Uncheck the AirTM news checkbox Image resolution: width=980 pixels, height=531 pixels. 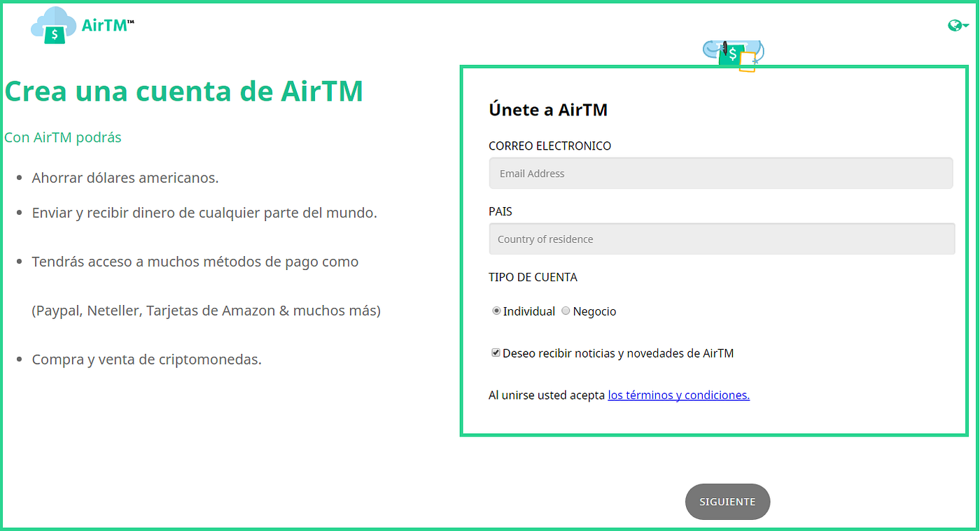click(496, 353)
